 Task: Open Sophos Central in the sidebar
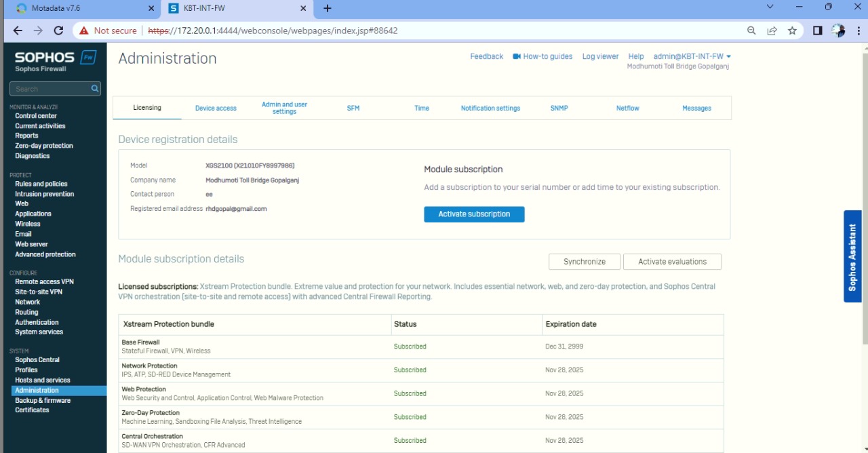pyautogui.click(x=37, y=360)
